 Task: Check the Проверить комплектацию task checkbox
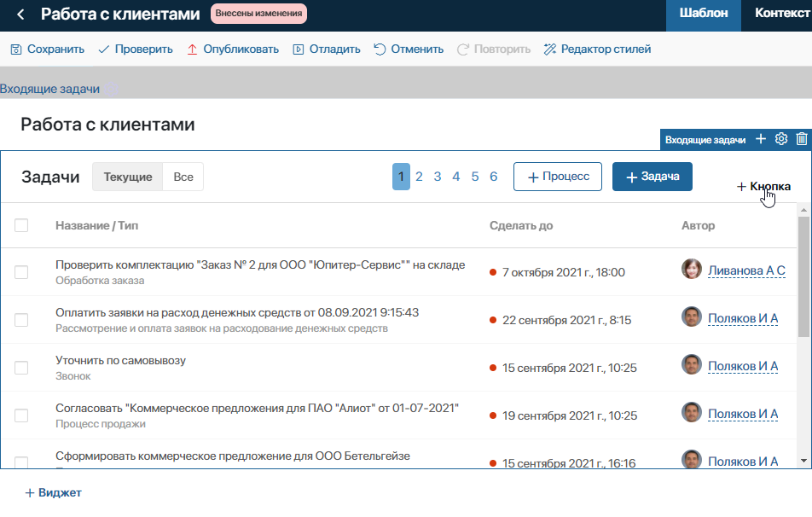pyautogui.click(x=21, y=272)
